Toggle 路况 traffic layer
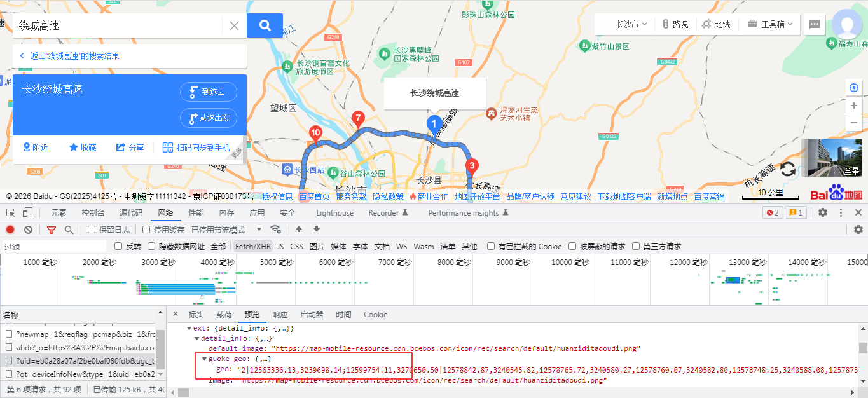The width and height of the screenshot is (868, 398). (675, 24)
